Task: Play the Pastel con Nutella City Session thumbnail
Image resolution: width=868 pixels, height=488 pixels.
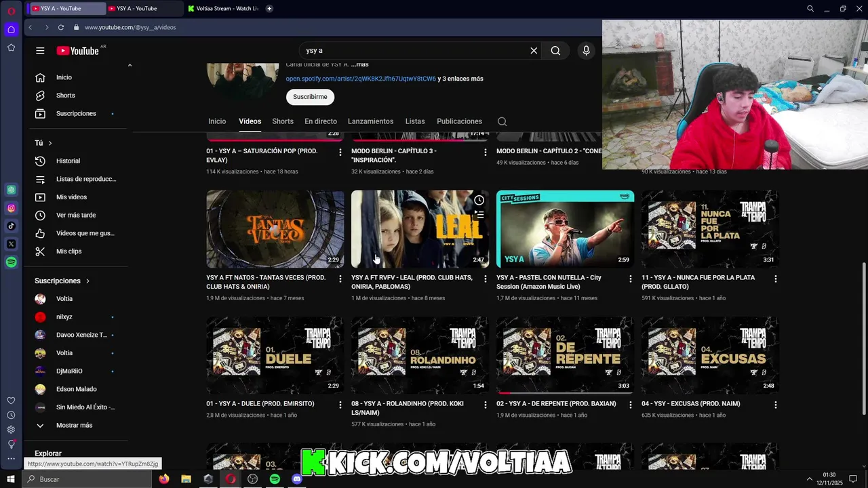Action: click(x=565, y=229)
